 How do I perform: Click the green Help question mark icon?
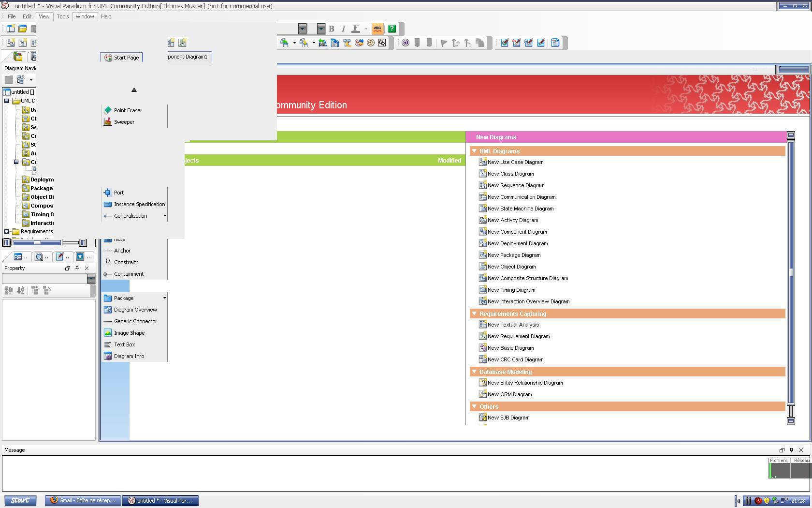(x=392, y=29)
